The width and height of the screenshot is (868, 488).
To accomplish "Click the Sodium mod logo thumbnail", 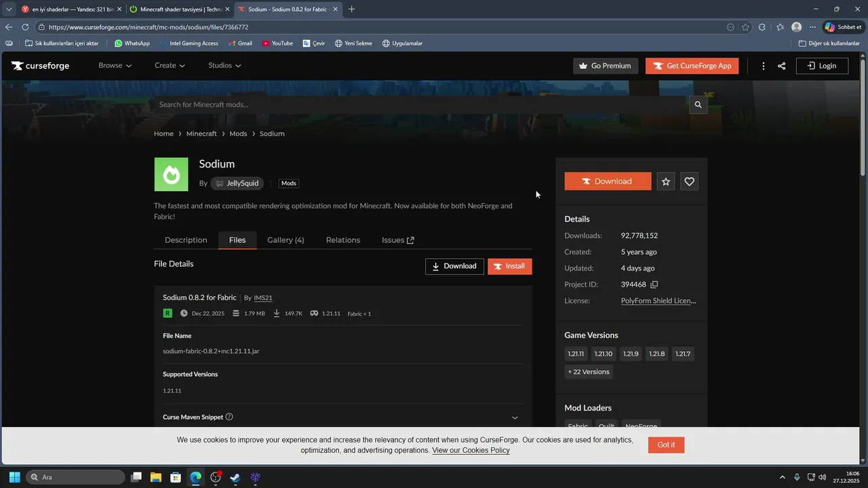I will coord(171,175).
